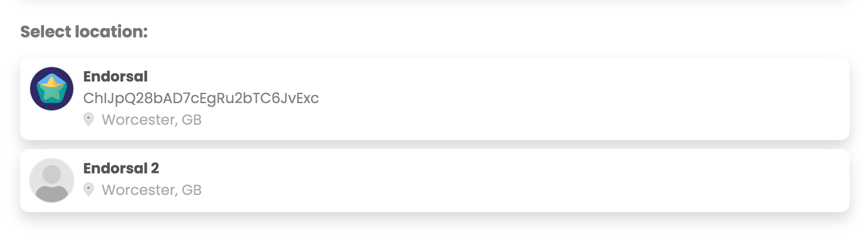Click the yellow star tip in the Endorsal logo
This screenshot has height=245, width=868.
pos(52,81)
